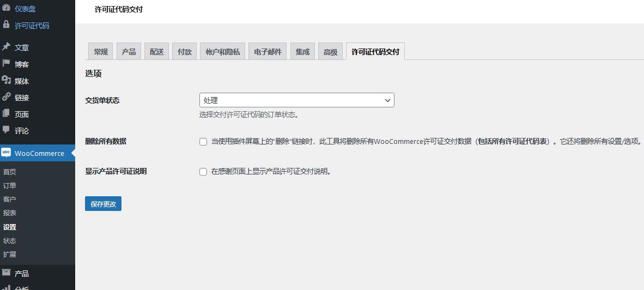
Task: Click the WooCommerce sidebar menu label
Action: tap(39, 153)
